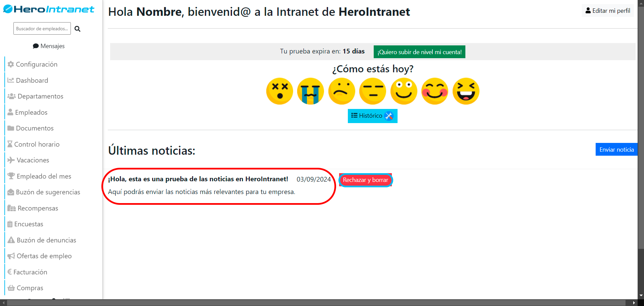Open the Histórico mood history button

[x=373, y=116]
